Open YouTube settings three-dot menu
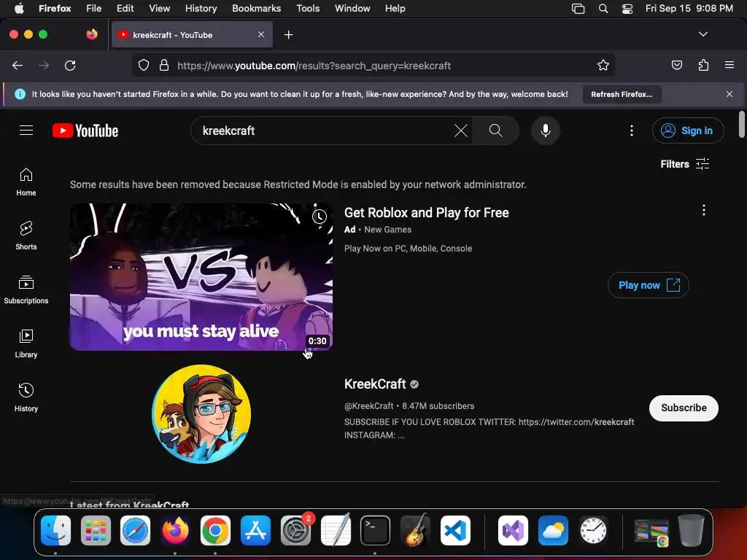Screen dimensions: 747x560 632,131
